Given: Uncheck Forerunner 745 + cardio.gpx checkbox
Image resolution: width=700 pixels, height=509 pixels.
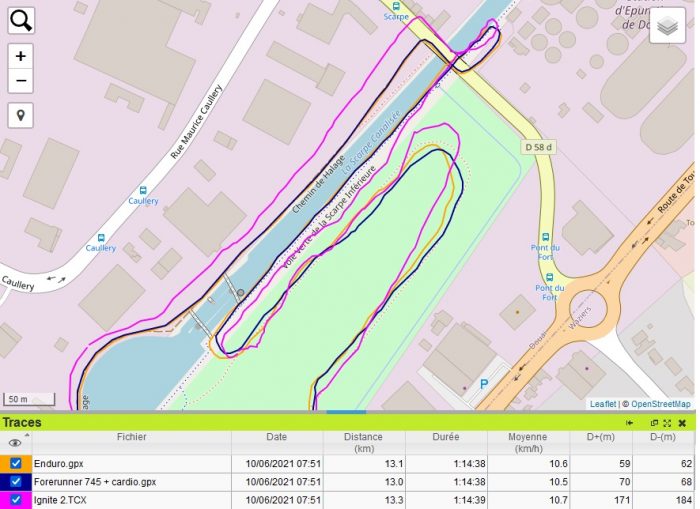Looking at the screenshot, I should 16,481.
